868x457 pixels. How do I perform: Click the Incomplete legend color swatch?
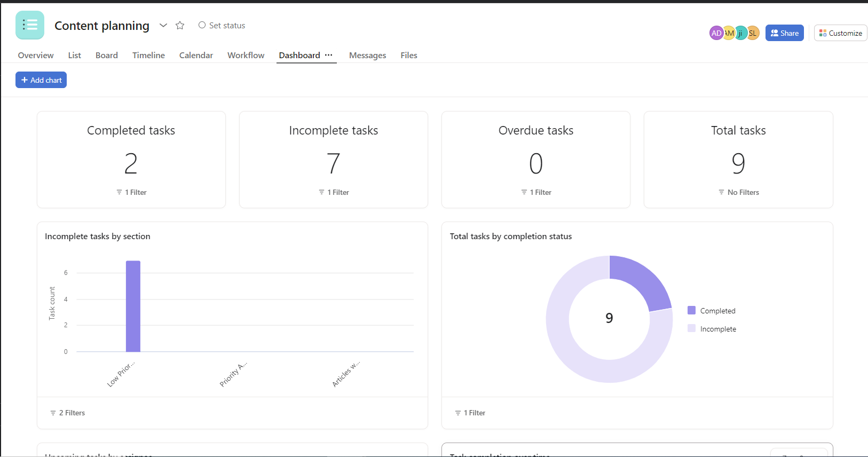(692, 328)
